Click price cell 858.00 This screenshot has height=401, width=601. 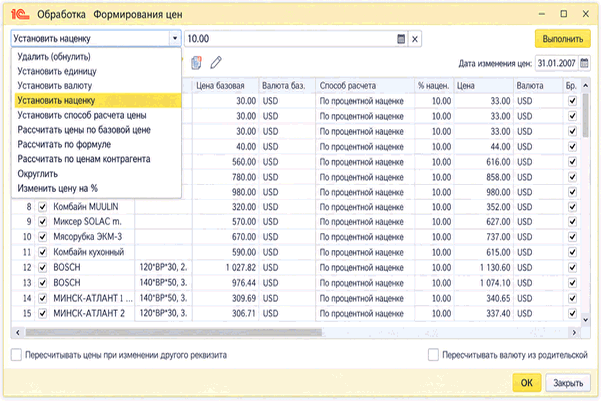click(484, 177)
